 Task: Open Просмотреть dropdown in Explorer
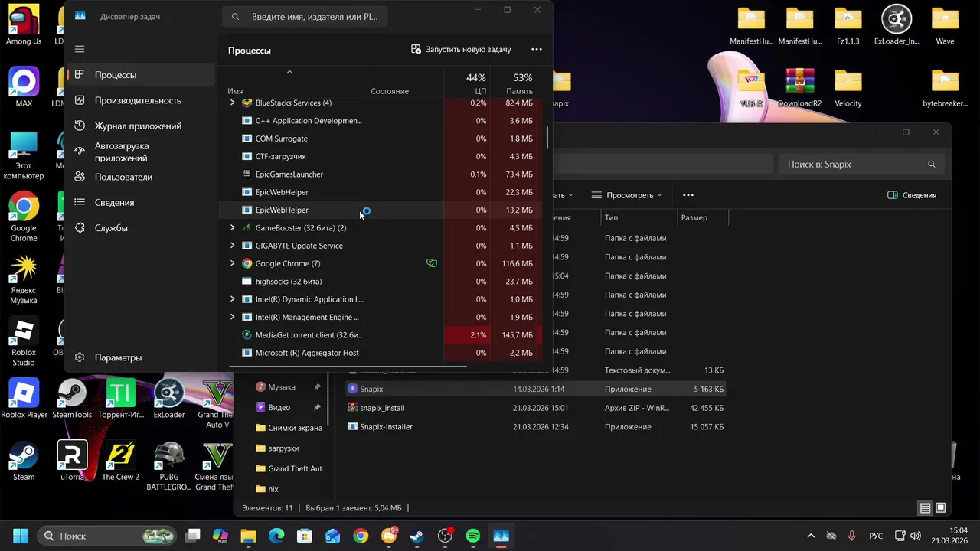click(627, 195)
